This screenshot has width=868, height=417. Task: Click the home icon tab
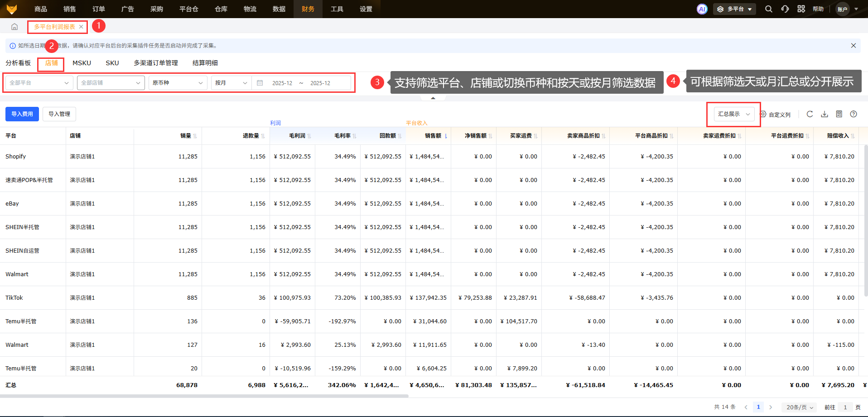(x=14, y=27)
